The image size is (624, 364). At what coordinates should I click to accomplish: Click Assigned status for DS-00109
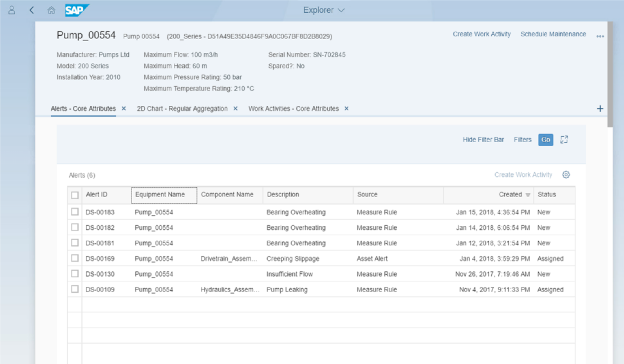click(x=550, y=290)
